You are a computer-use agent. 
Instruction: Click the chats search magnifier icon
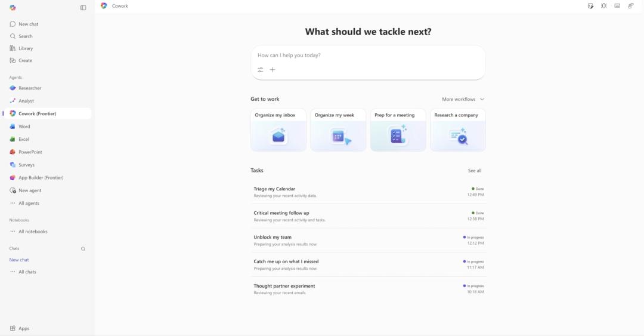[x=83, y=249]
